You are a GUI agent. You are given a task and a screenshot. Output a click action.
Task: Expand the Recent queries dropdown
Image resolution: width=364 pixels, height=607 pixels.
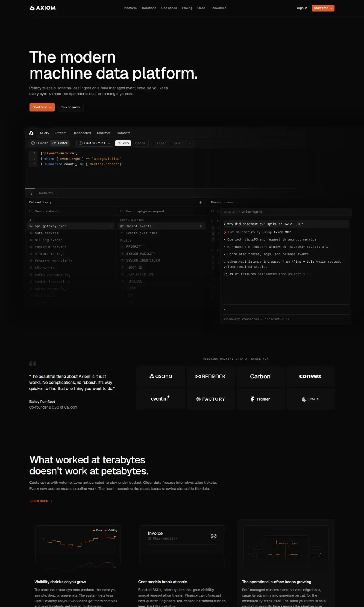pyautogui.click(x=224, y=202)
